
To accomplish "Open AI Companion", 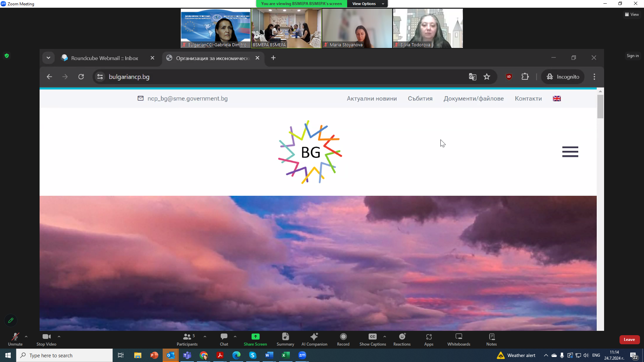I will 314,339.
